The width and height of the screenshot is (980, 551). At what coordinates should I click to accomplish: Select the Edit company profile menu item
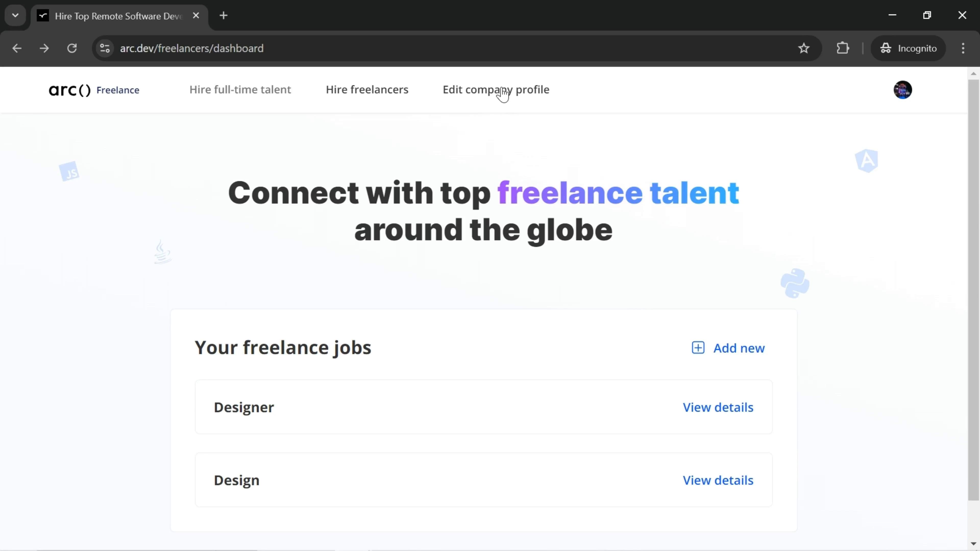pyautogui.click(x=497, y=90)
